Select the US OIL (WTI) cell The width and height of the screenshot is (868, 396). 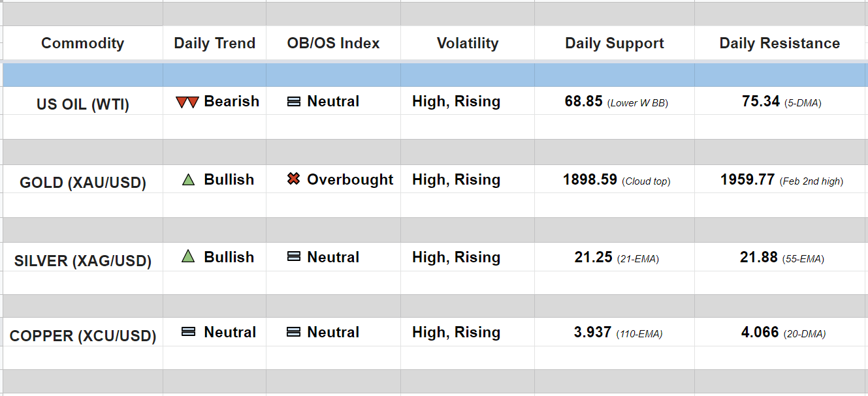pyautogui.click(x=82, y=104)
